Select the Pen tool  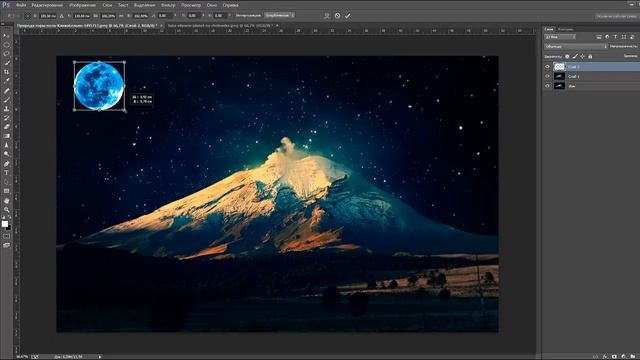[7, 164]
